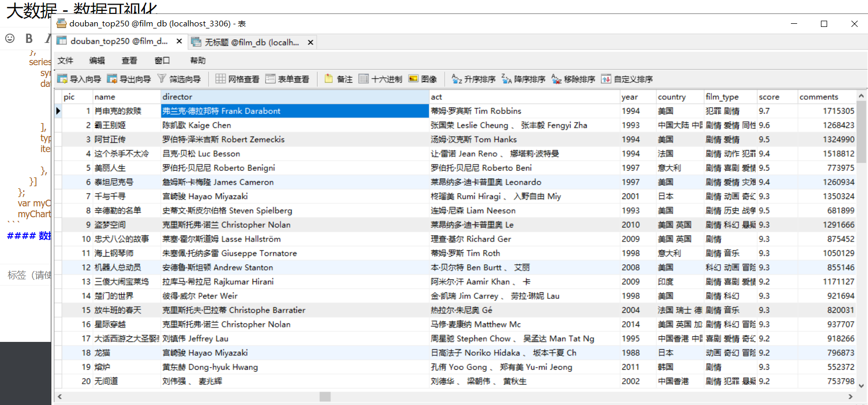868x405 pixels.
Task: Click the Steven Spielberg director cell
Action: point(295,211)
